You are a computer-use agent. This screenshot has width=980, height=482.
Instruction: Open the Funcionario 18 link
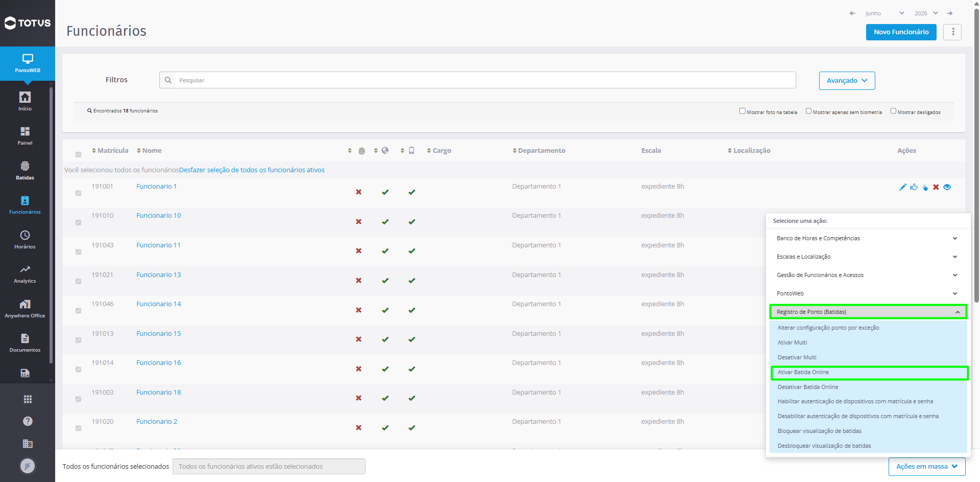158,392
